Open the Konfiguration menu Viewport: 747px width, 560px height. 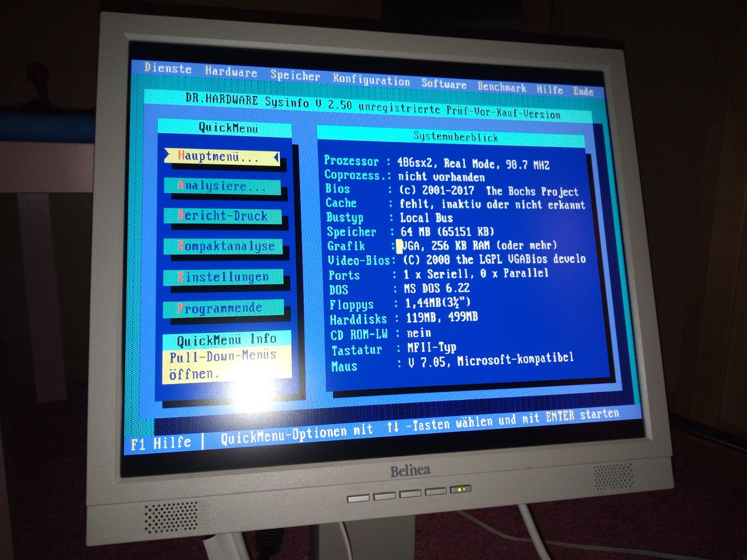click(x=372, y=80)
